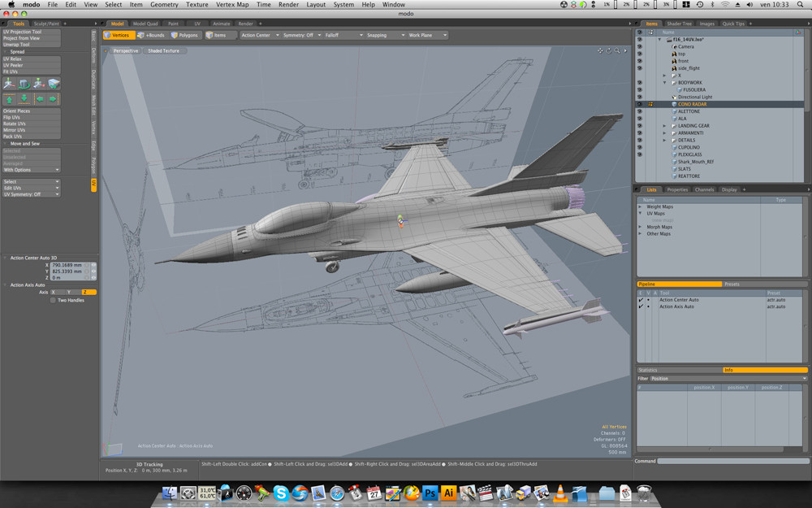Click the green right arrow UV icon
Screen dimensions: 812x508
click(53, 98)
